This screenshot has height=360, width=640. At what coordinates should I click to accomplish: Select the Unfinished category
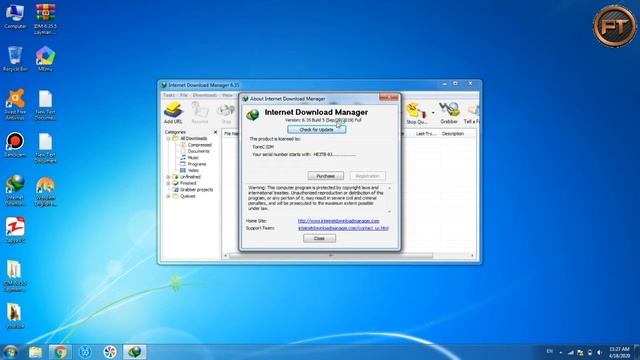point(190,177)
